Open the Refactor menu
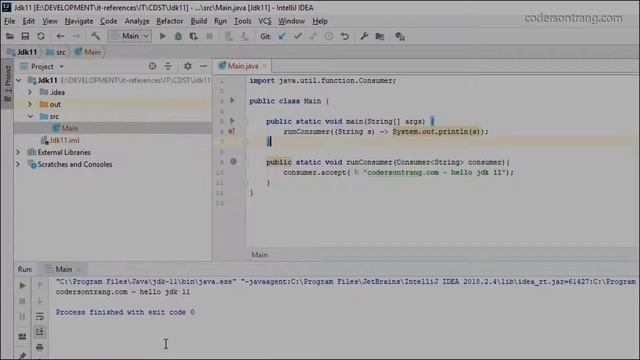The width and height of the screenshot is (640, 360). pos(169,21)
